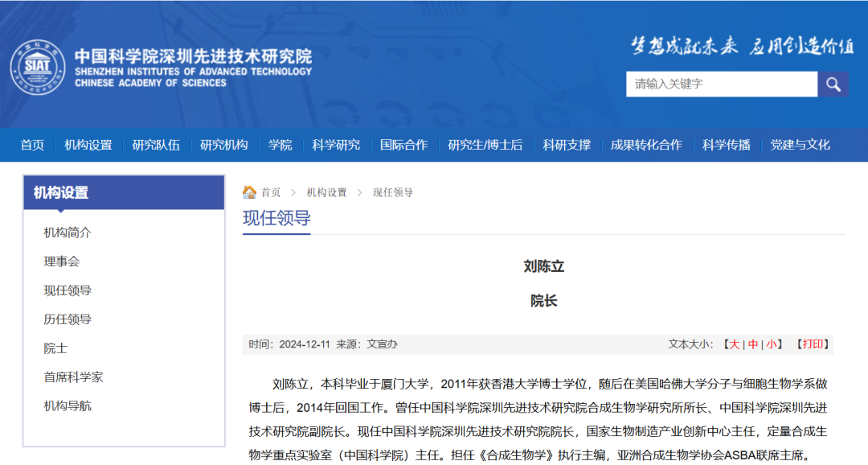Click the 现任领导 page title
The image size is (868, 465).
click(276, 218)
